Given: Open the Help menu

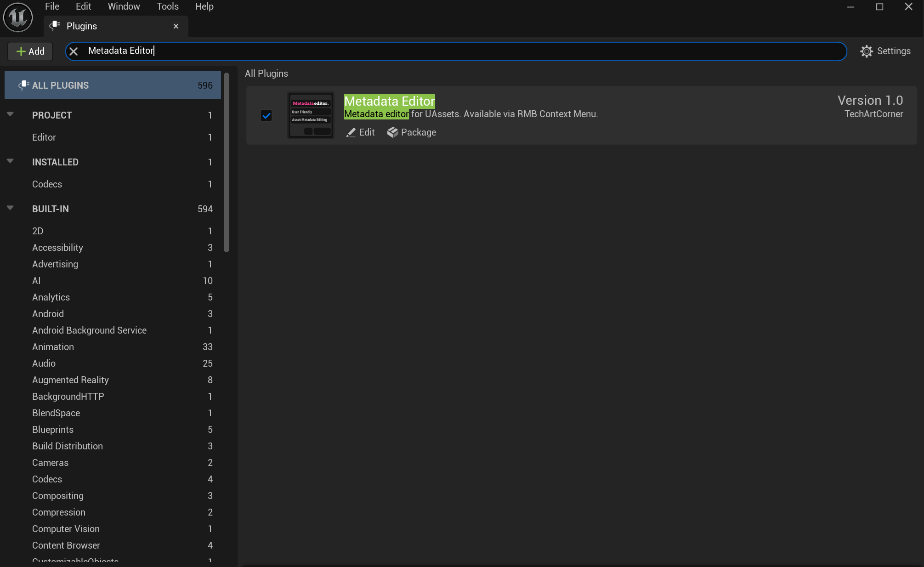Looking at the screenshot, I should pyautogui.click(x=204, y=6).
